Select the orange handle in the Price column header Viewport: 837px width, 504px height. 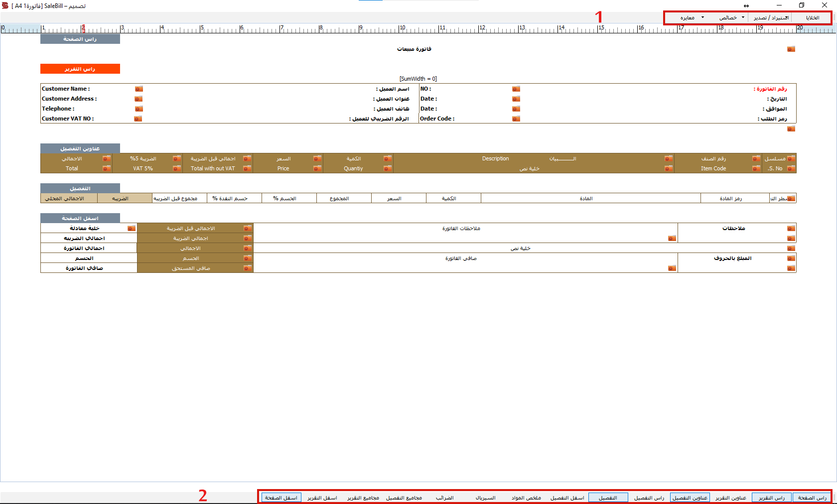317,169
